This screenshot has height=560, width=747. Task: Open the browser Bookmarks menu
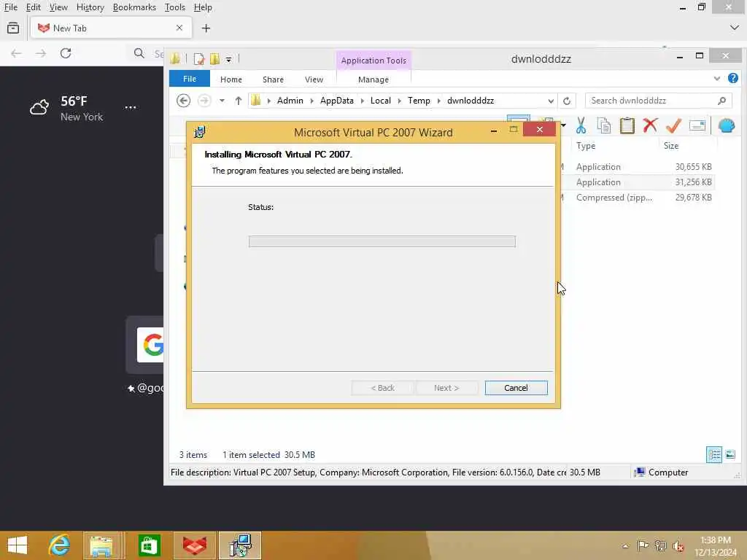pyautogui.click(x=134, y=7)
